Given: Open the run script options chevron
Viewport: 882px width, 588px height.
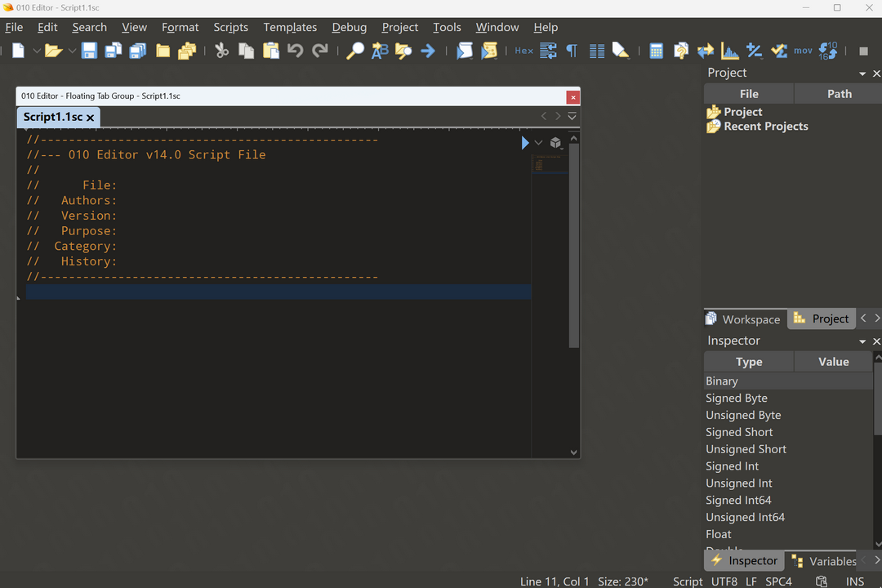Looking at the screenshot, I should tap(538, 143).
